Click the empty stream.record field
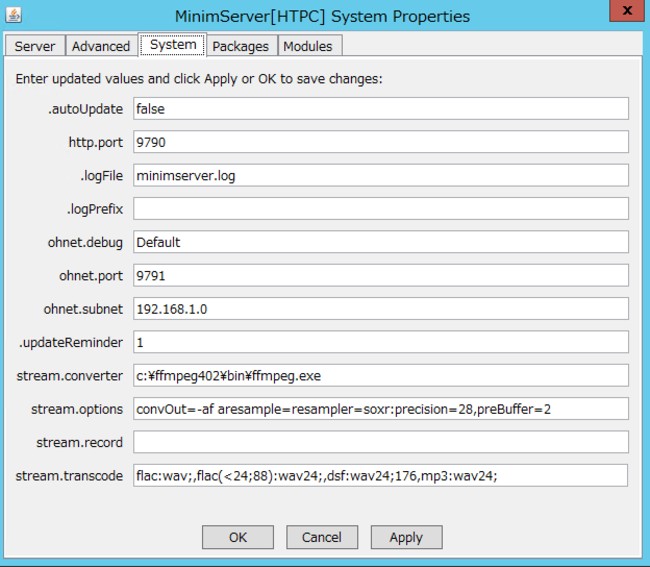This screenshot has height=567, width=650. click(381, 442)
